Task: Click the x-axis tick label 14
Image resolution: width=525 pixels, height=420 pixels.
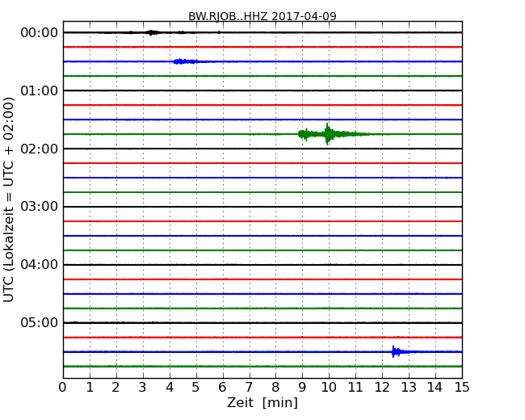Action: pos(435,388)
